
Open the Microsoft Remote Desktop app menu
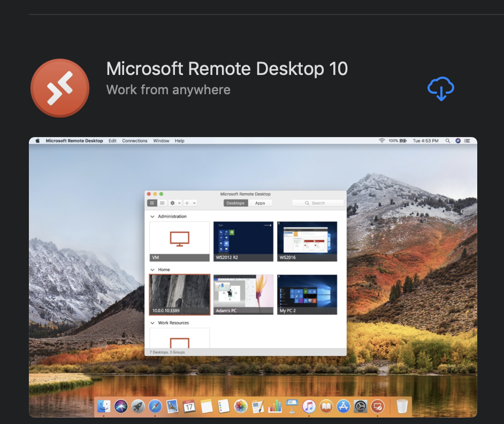point(74,141)
